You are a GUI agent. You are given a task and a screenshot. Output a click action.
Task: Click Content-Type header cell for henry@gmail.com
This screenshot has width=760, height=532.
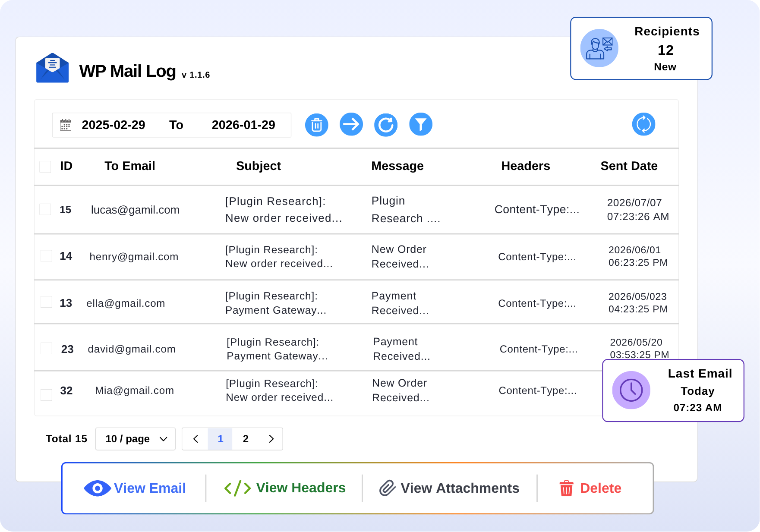pyautogui.click(x=537, y=257)
